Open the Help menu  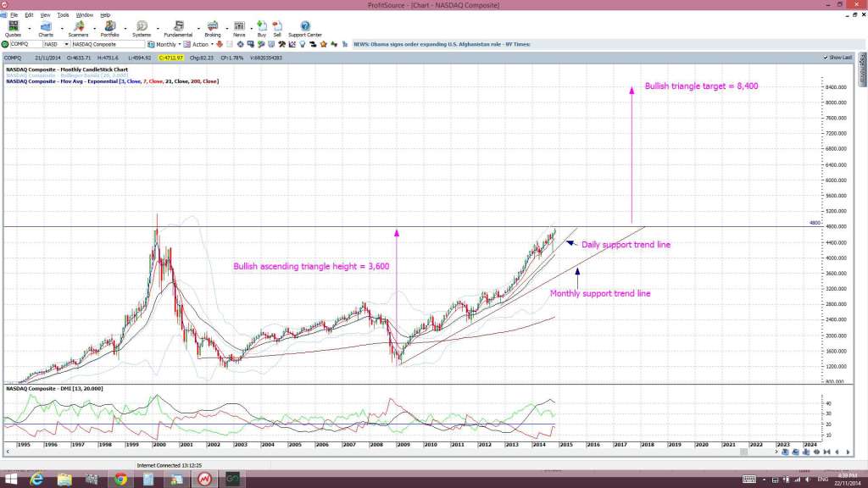click(x=104, y=15)
